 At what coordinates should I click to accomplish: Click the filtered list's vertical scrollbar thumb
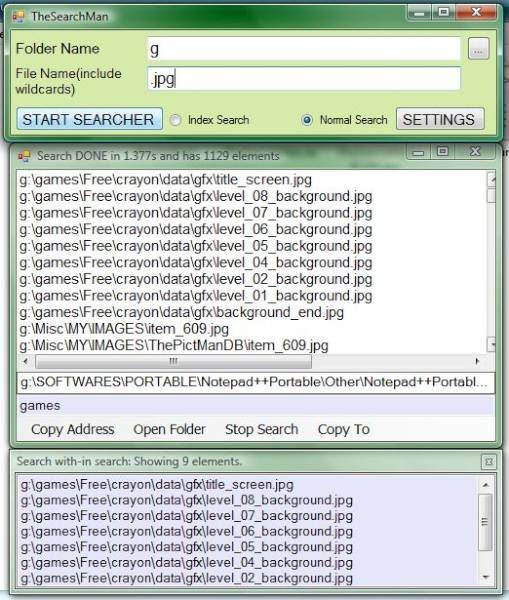pos(485,522)
